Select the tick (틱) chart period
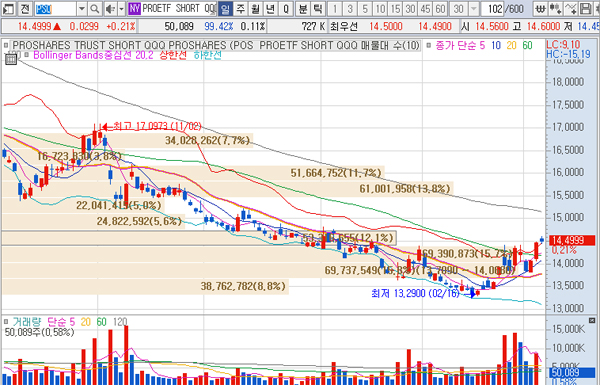The width and height of the screenshot is (600, 385). coord(318,8)
